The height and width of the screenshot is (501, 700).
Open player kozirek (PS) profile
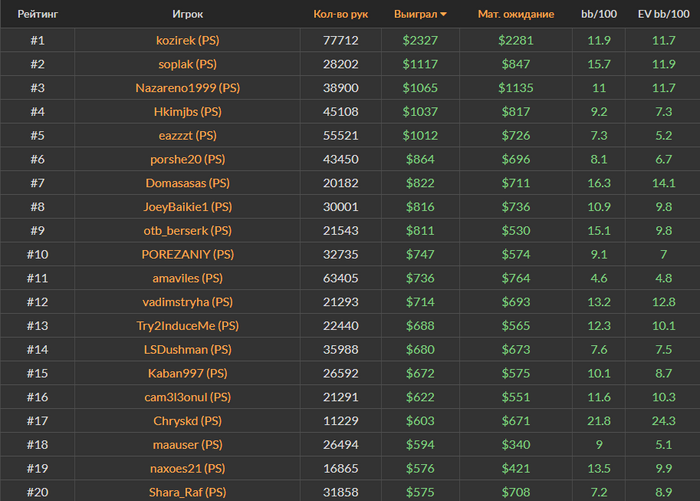(187, 40)
